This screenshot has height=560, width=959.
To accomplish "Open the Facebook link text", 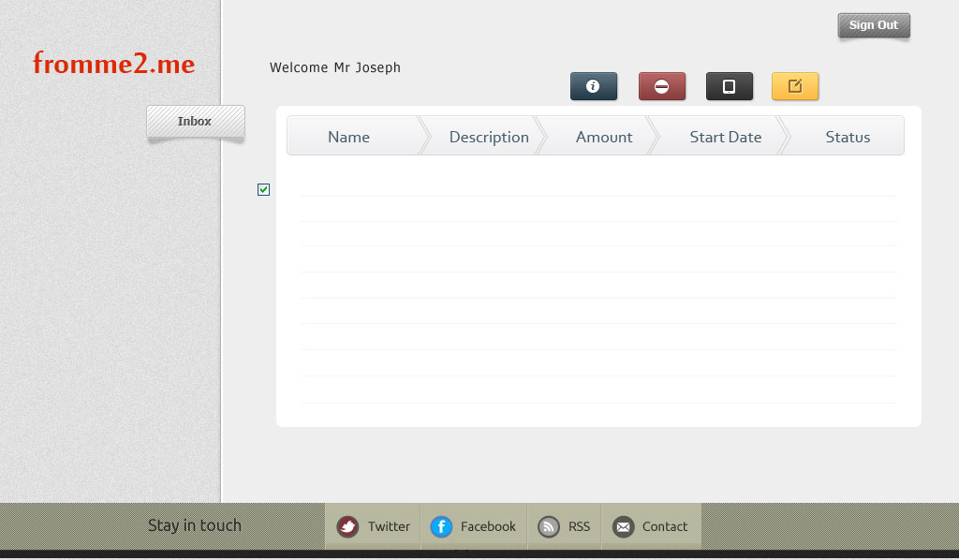I will (x=488, y=526).
